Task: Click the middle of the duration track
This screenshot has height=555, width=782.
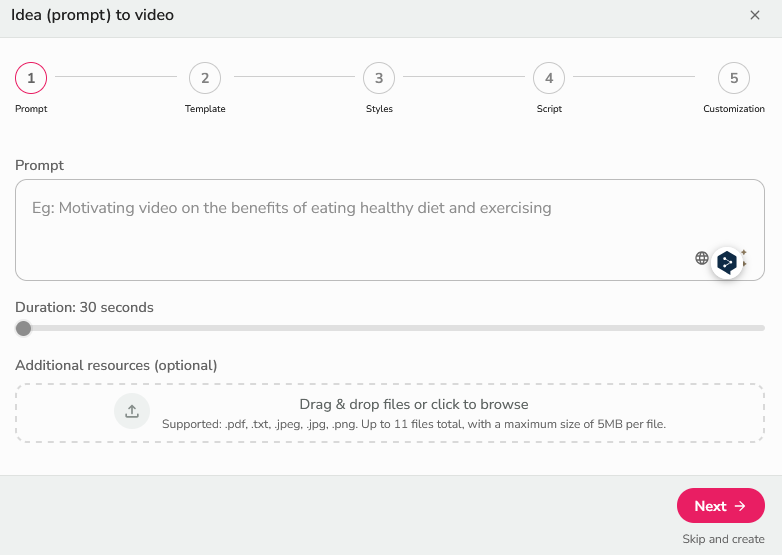Action: (x=390, y=328)
